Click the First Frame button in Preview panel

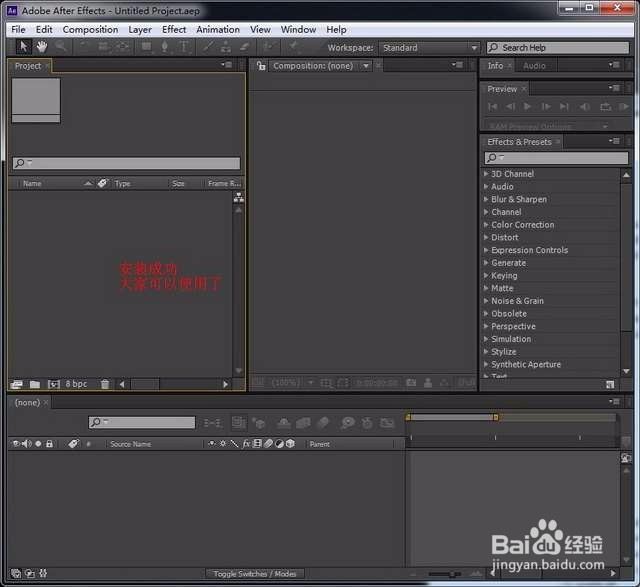[x=493, y=107]
